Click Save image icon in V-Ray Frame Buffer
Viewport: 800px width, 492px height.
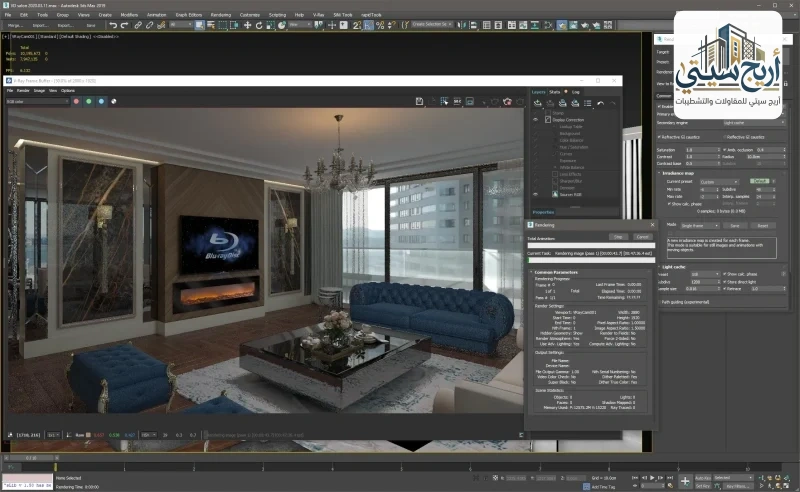coord(419,102)
